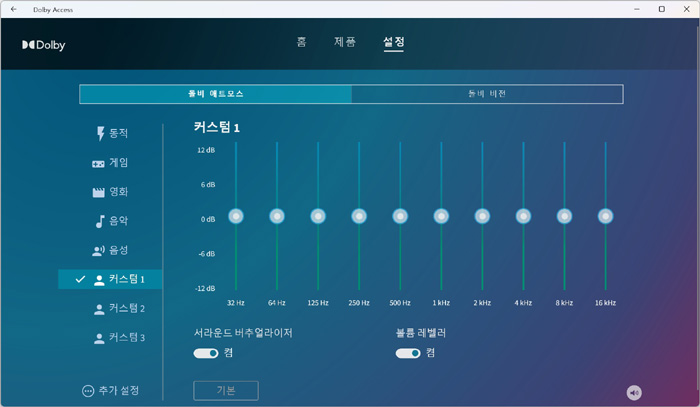The height and width of the screenshot is (407, 700).
Task: Select the 음악 music note icon
Action: 100,221
